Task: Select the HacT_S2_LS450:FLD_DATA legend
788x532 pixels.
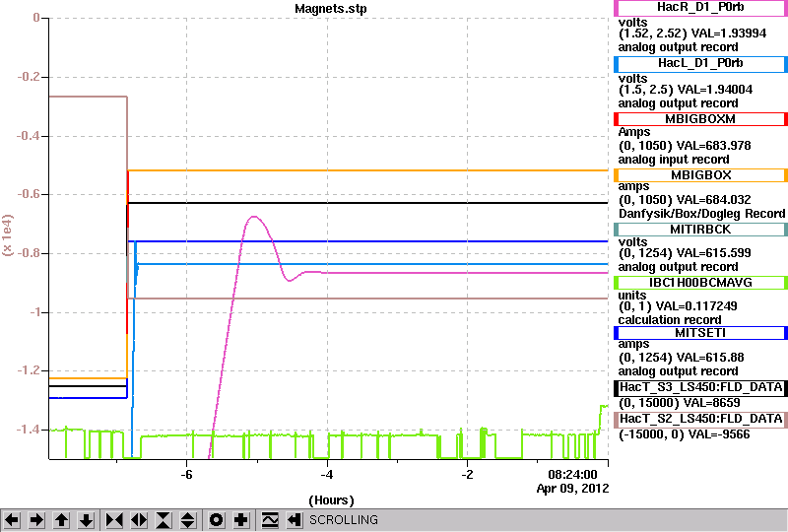Action: [700, 420]
